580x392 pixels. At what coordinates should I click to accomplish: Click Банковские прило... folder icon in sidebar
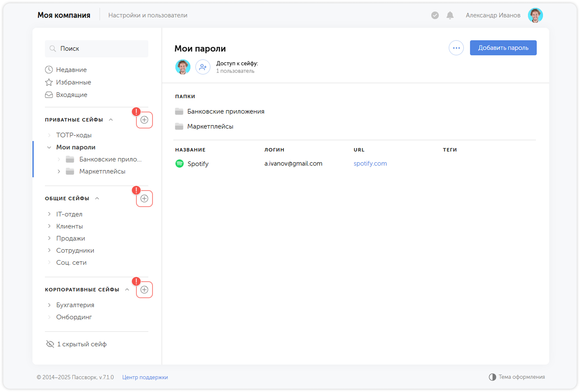pyautogui.click(x=70, y=159)
